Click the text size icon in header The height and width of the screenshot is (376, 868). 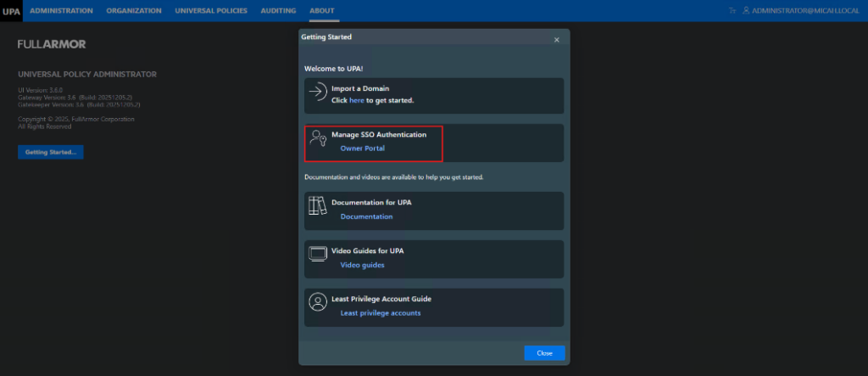(732, 11)
